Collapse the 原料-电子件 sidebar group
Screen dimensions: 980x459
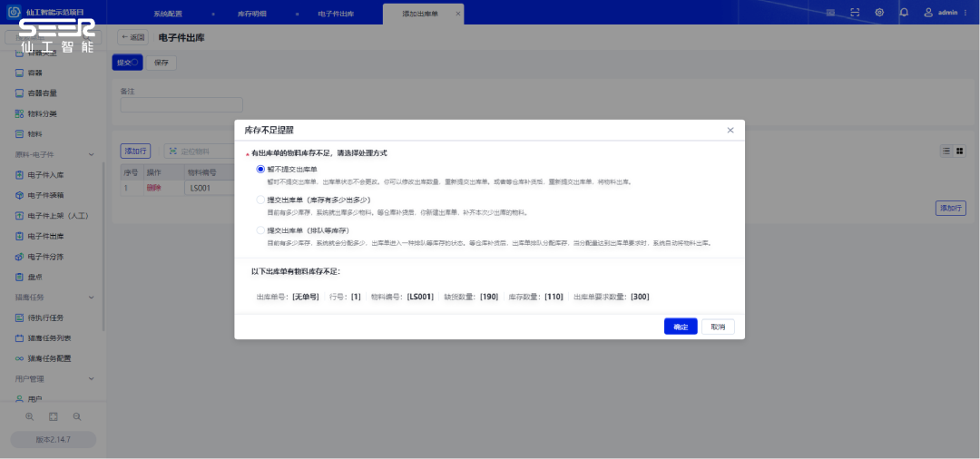[x=91, y=154]
